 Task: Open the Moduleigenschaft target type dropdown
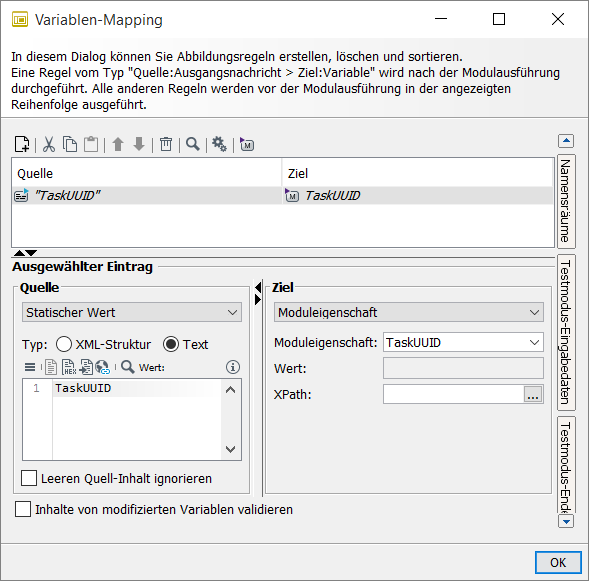pyautogui.click(x=409, y=312)
